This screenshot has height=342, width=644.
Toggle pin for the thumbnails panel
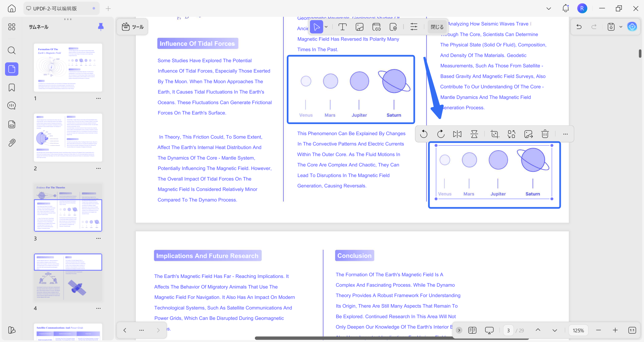point(101,27)
